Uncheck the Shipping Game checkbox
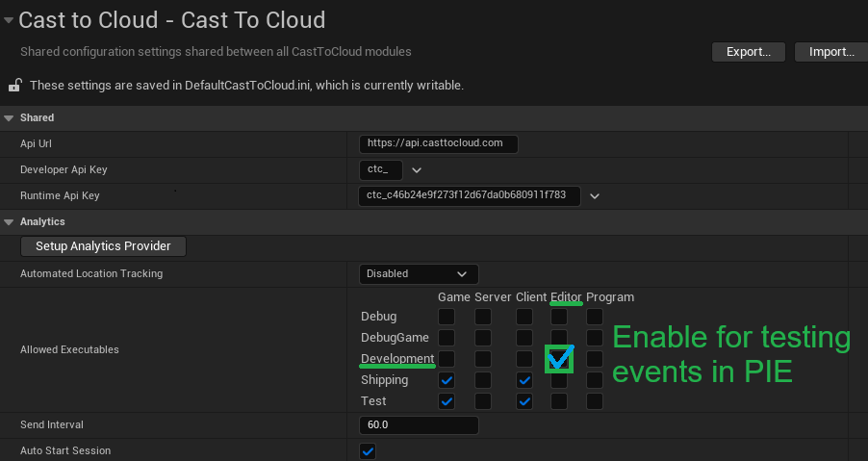This screenshot has height=461, width=868. click(447, 380)
